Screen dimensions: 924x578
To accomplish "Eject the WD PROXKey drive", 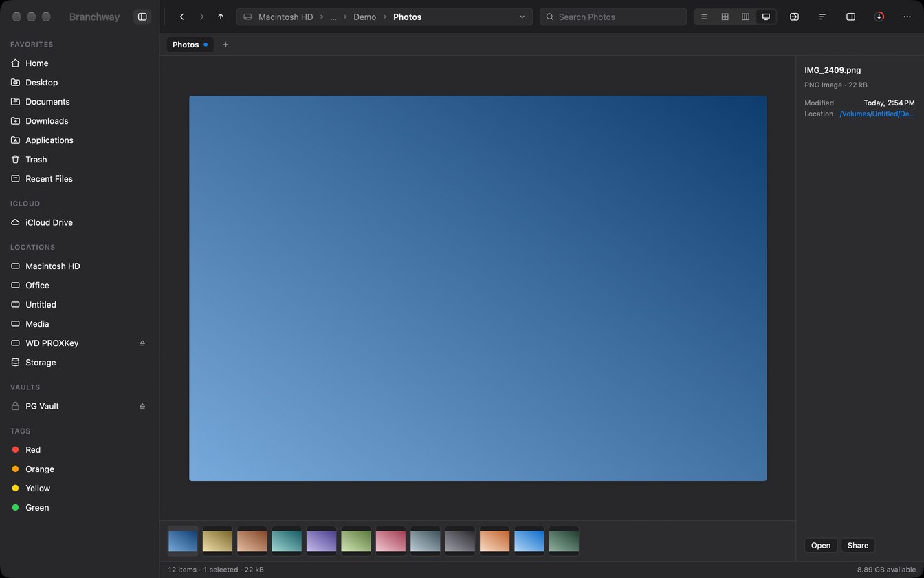I will pyautogui.click(x=142, y=343).
